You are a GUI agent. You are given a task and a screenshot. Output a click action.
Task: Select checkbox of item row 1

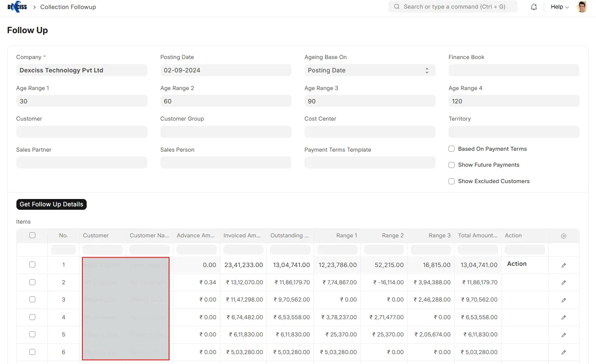click(32, 264)
